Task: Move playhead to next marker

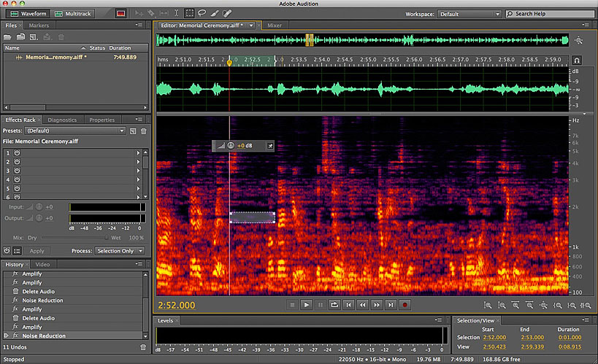Action: (x=391, y=304)
